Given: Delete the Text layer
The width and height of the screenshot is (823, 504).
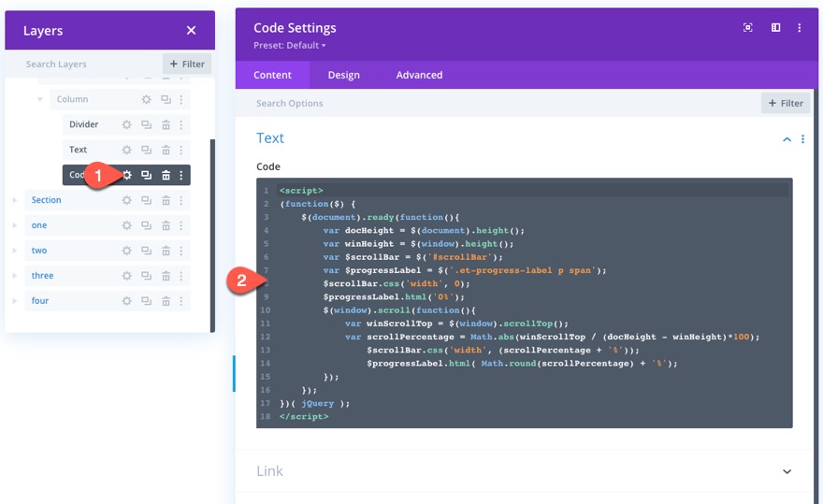Looking at the screenshot, I should (166, 150).
